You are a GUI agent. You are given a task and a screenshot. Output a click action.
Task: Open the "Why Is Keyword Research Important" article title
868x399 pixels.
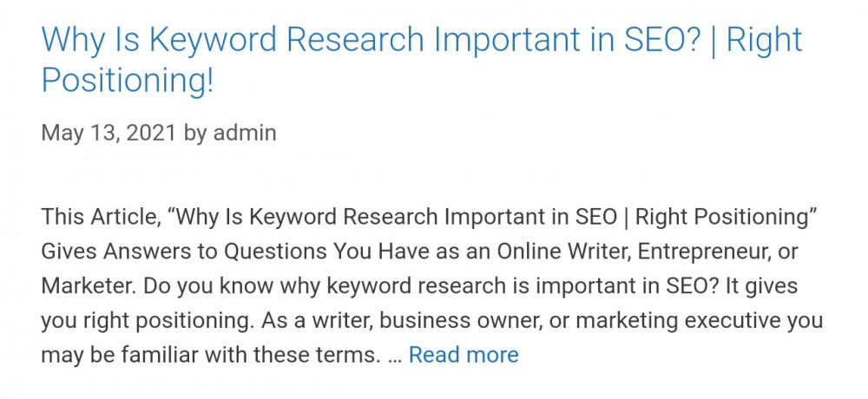point(421,59)
